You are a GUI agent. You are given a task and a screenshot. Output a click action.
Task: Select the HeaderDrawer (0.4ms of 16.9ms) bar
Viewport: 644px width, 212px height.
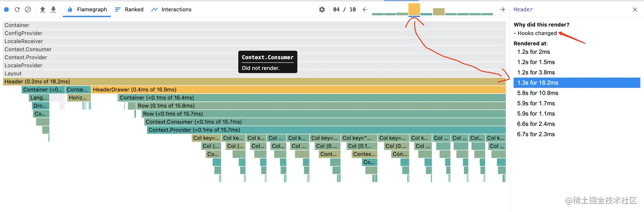click(x=298, y=90)
